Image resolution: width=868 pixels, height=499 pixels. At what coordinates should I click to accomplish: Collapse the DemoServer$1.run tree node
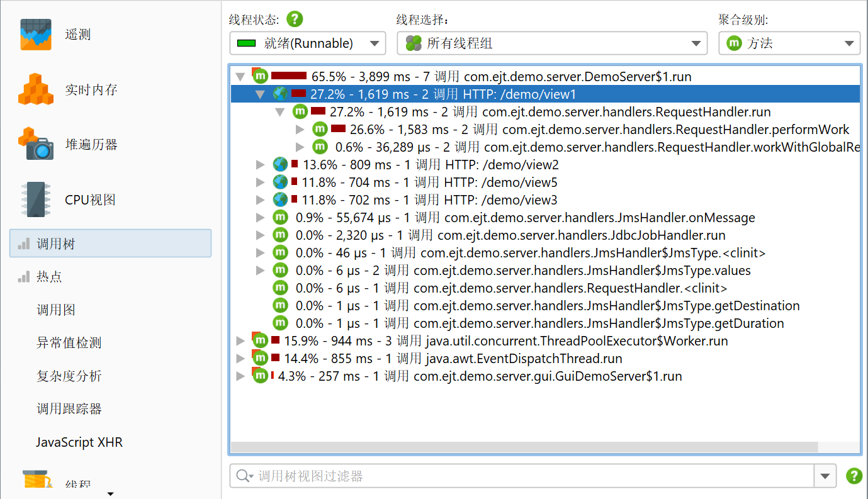(240, 77)
